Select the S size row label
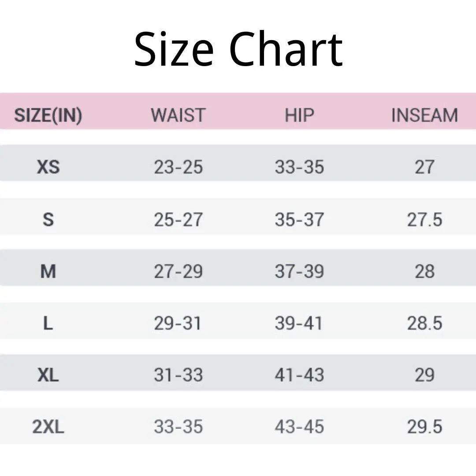476x476 pixels. [48, 219]
